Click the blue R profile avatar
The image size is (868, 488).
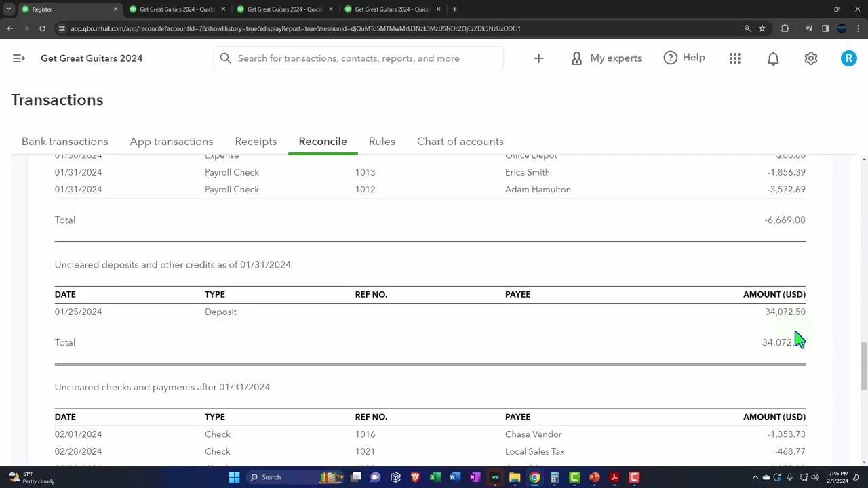(849, 58)
